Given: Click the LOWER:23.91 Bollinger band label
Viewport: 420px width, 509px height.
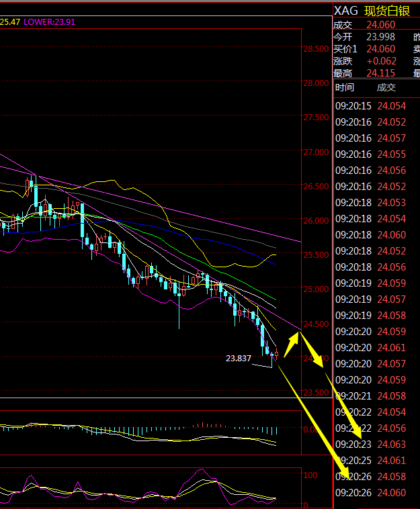Looking at the screenshot, I should click(49, 22).
